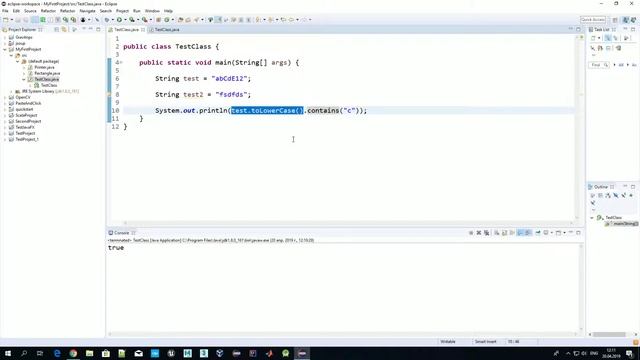The height and width of the screenshot is (360, 640).
Task: Switch to the second TestClass.java editor tab
Action: click(x=164, y=29)
